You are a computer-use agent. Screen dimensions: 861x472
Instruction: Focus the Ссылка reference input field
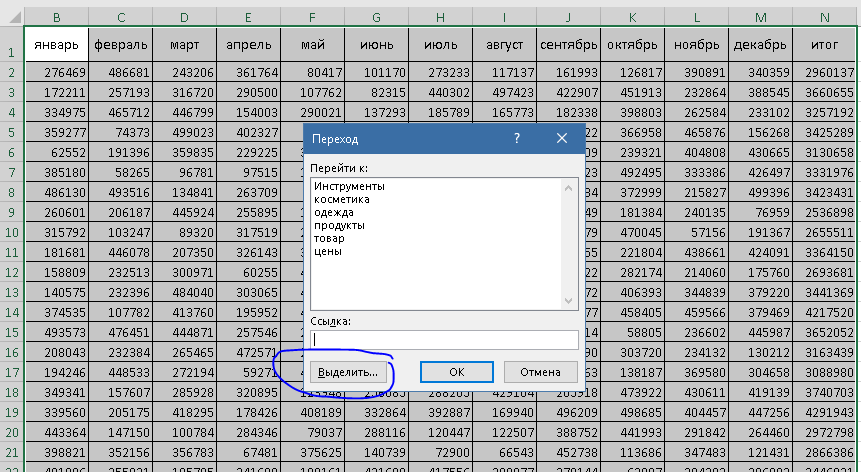pyautogui.click(x=444, y=339)
